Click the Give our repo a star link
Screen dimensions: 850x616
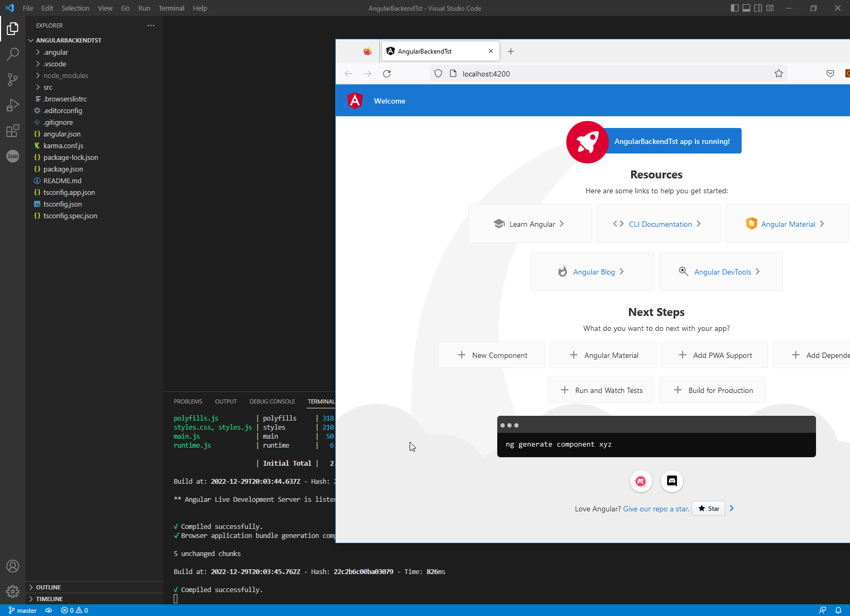656,508
